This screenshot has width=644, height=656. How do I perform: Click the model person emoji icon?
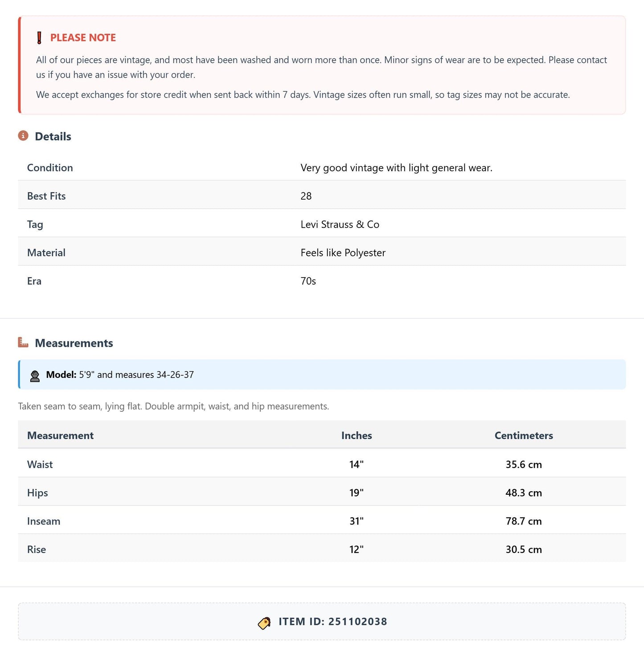click(x=35, y=376)
